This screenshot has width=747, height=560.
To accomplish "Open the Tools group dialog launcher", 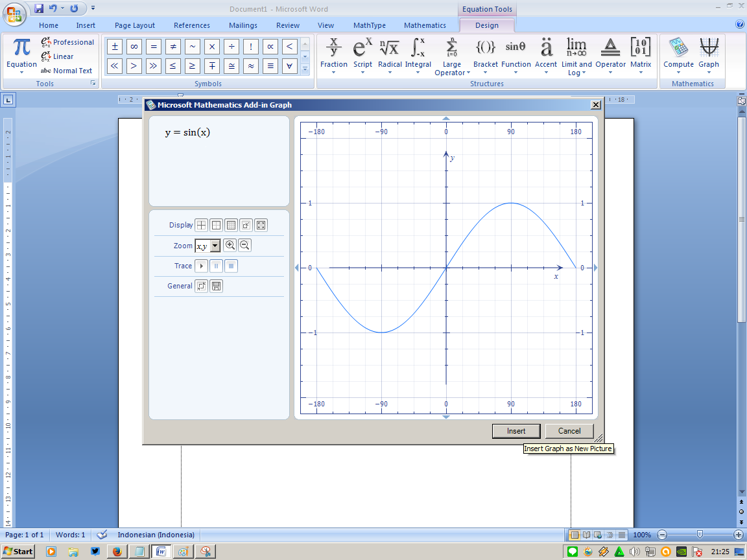I will [x=93, y=84].
